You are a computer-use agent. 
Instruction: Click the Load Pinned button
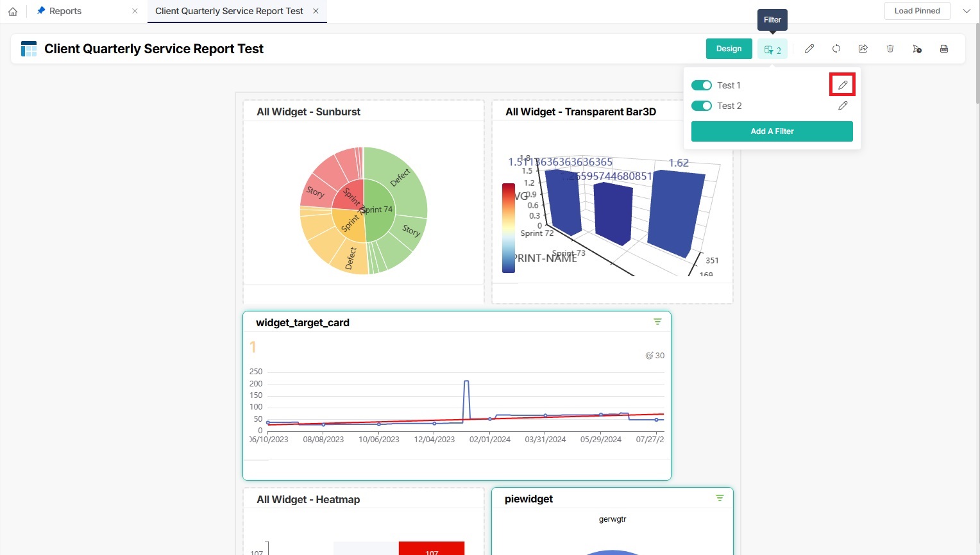pyautogui.click(x=917, y=11)
